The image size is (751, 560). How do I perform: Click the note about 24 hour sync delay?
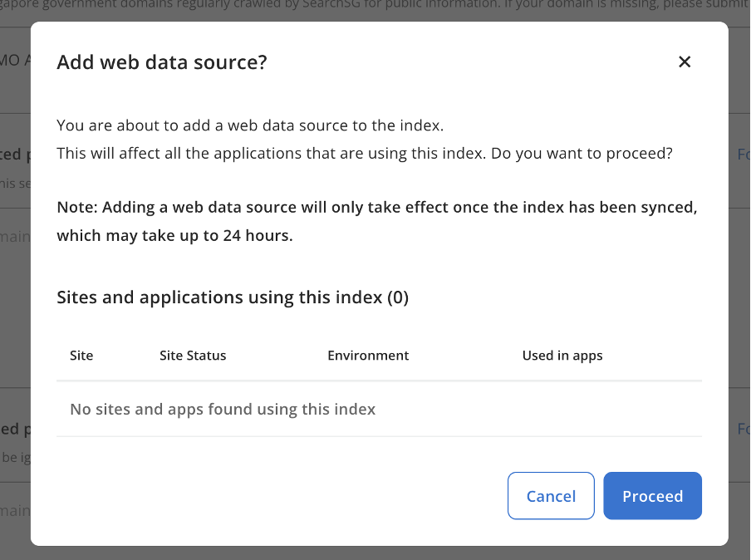(375, 221)
